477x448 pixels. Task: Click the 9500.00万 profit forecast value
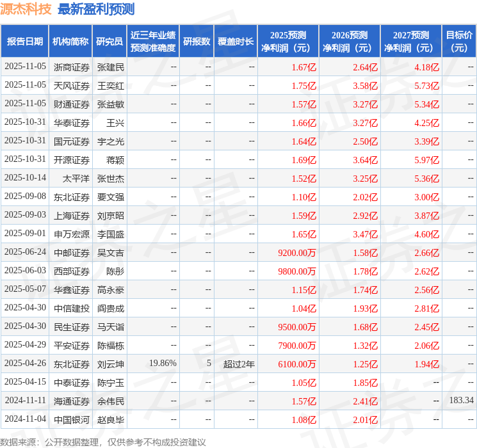[297, 327]
